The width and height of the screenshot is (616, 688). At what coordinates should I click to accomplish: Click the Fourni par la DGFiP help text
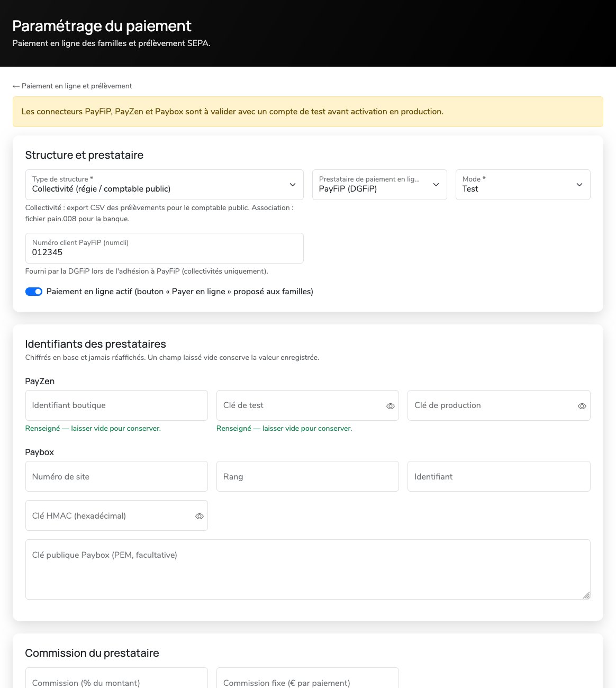147,271
